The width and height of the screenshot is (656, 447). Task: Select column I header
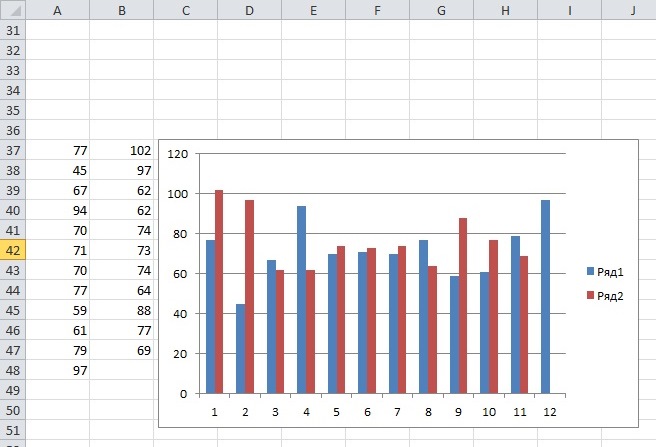coord(570,10)
